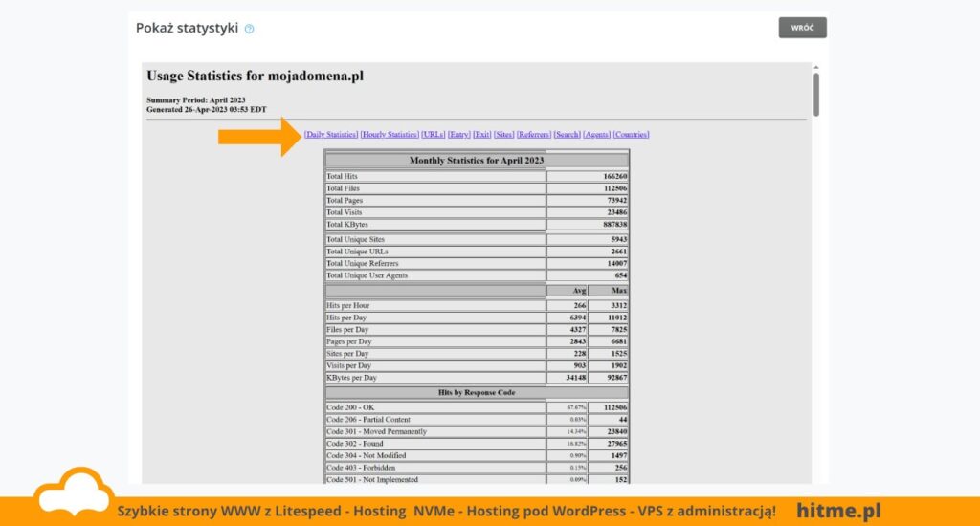Click the WRÓĆ back button
This screenshot has width=980, height=526.
coord(803,28)
